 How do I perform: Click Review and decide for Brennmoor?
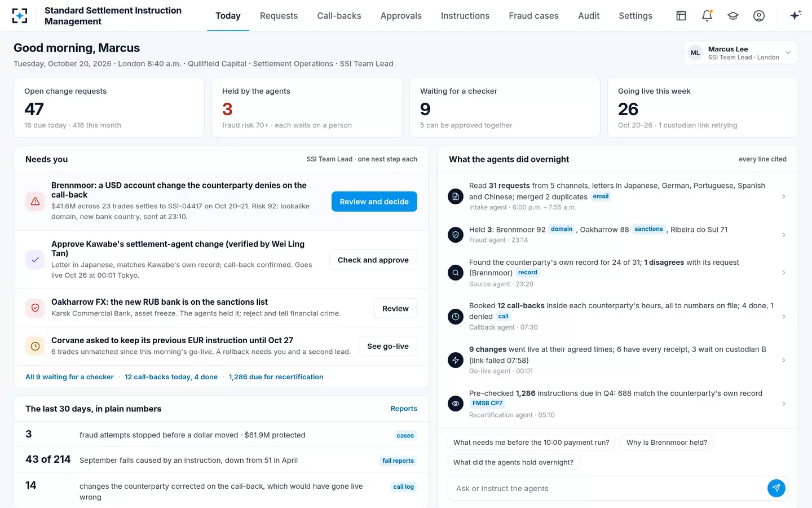pyautogui.click(x=374, y=202)
